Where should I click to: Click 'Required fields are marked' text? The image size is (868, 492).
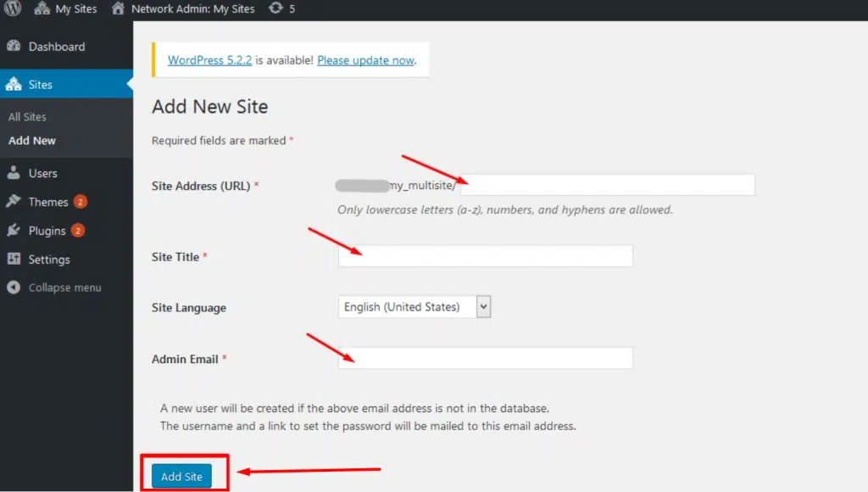click(x=219, y=141)
